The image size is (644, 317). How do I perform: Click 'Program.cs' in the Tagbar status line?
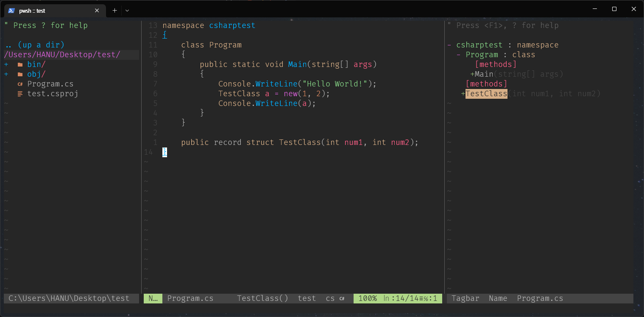point(540,298)
